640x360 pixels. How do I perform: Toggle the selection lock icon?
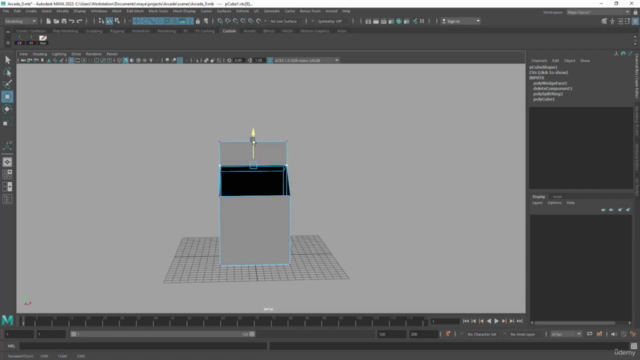click(x=198, y=21)
